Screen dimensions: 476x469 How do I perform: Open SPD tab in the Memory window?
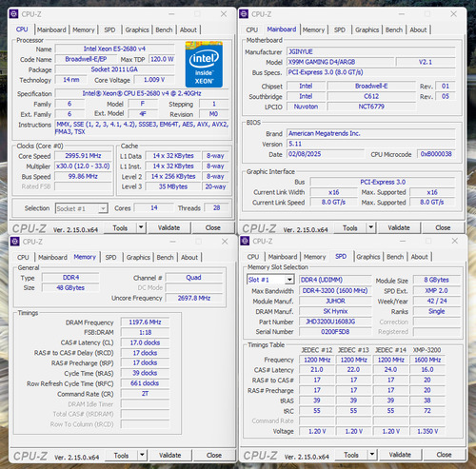[x=110, y=257]
